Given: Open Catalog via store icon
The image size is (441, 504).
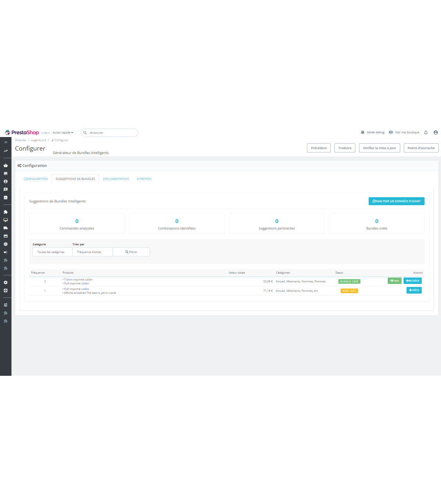Looking at the screenshot, I should [x=6, y=173].
